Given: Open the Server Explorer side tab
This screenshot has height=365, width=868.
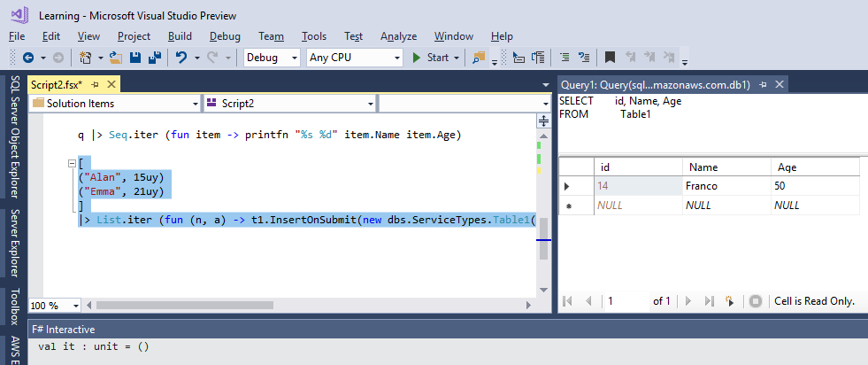Looking at the screenshot, I should click(15, 243).
